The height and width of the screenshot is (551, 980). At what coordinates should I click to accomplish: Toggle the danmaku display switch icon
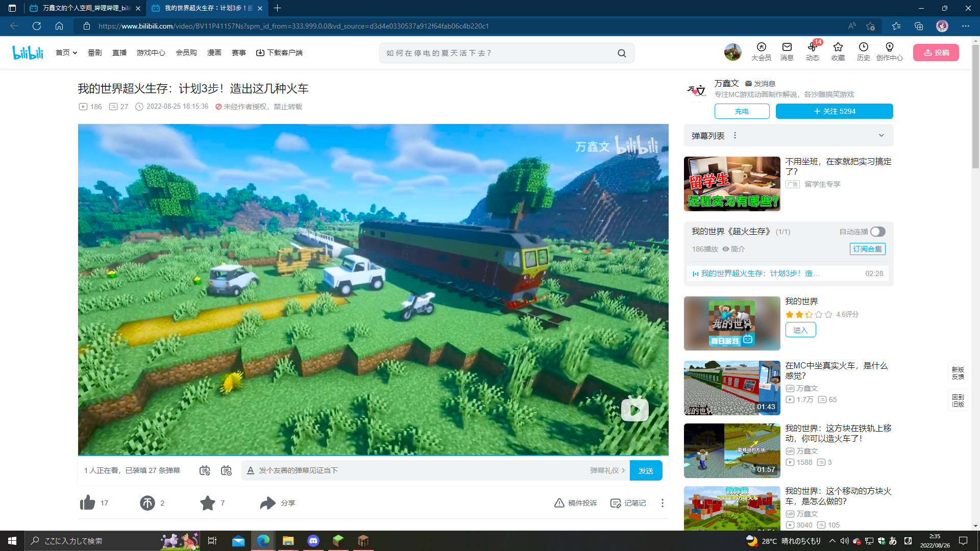[205, 470]
